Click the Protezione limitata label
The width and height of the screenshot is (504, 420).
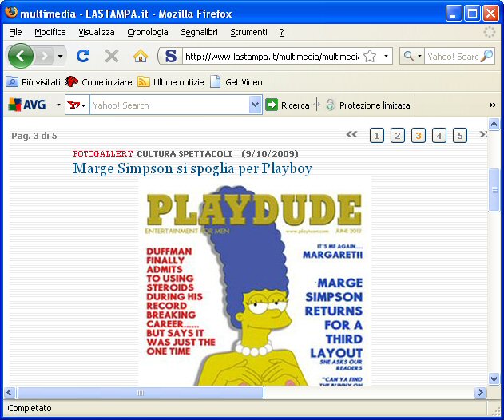pyautogui.click(x=375, y=105)
